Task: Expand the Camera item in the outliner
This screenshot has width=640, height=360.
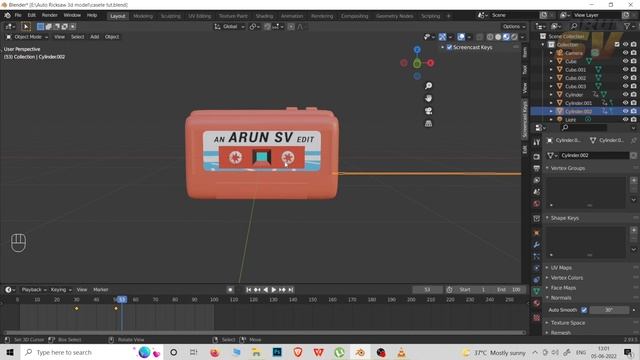Action: click(551, 53)
